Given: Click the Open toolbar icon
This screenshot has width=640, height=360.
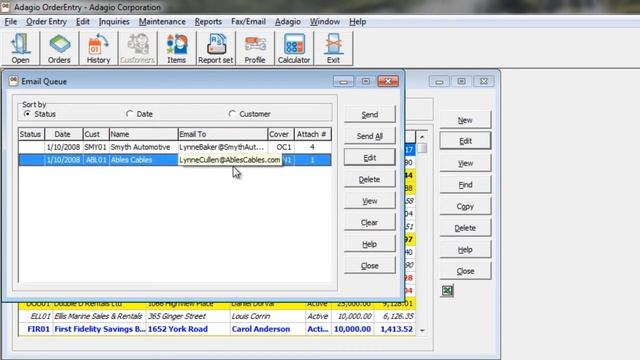Looking at the screenshot, I should tap(20, 49).
